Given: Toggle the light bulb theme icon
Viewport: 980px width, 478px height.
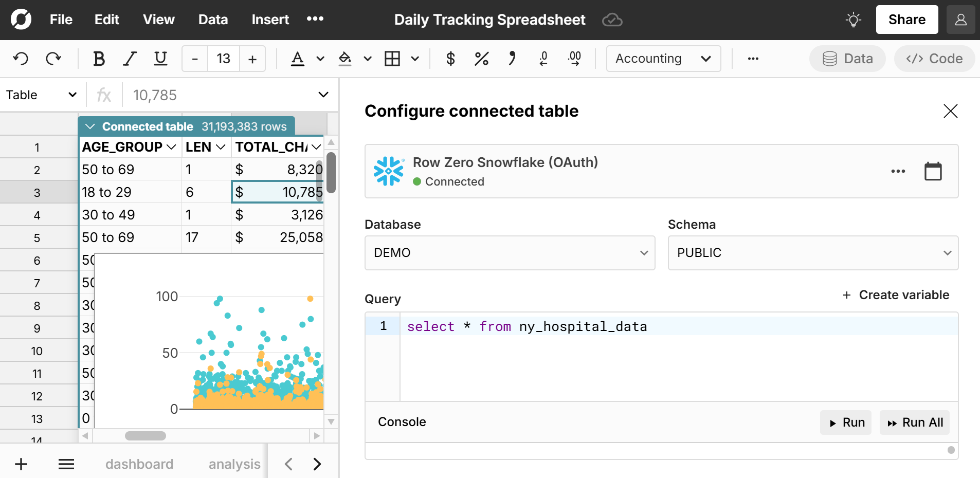Looking at the screenshot, I should (x=854, y=20).
